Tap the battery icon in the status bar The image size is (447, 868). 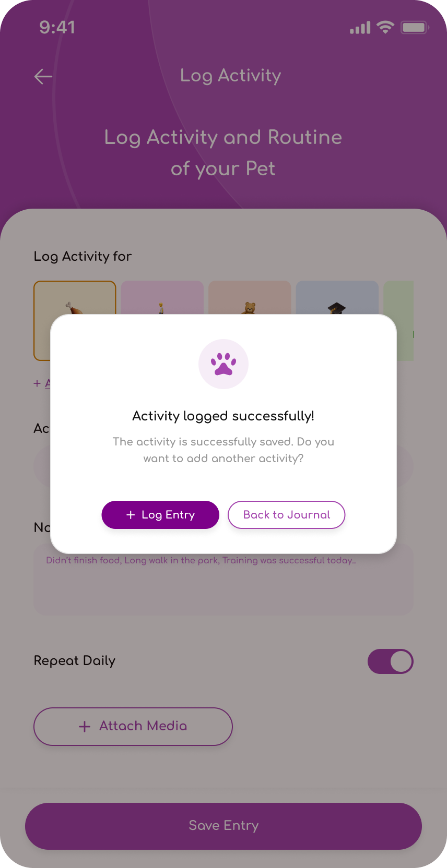click(415, 27)
